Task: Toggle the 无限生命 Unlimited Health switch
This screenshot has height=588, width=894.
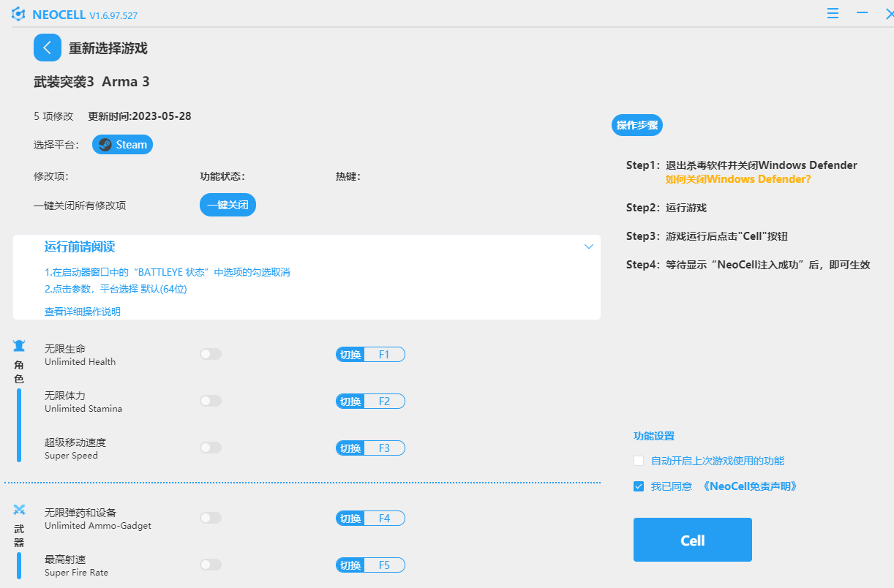Action: click(x=211, y=354)
